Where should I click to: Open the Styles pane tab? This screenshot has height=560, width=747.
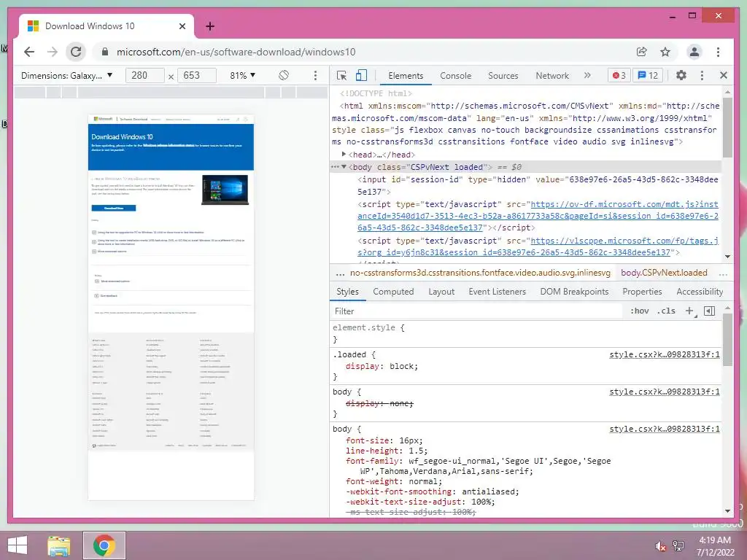347,292
